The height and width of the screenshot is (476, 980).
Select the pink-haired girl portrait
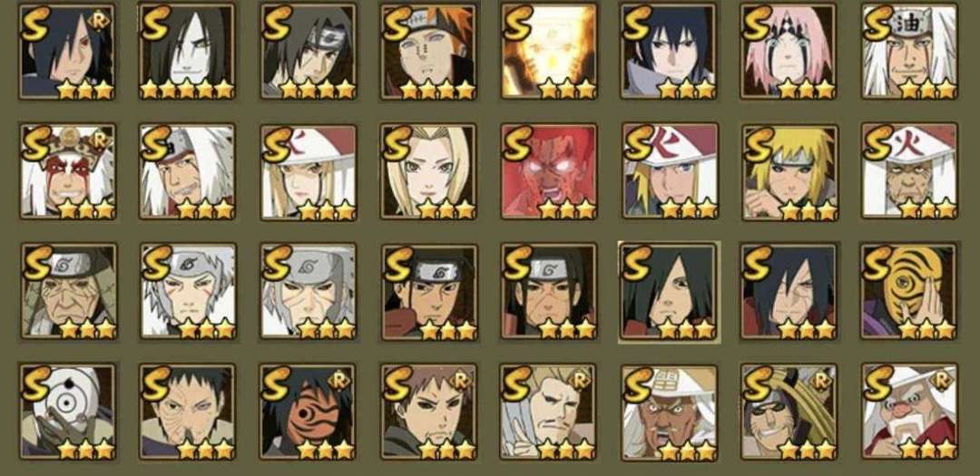click(x=789, y=51)
